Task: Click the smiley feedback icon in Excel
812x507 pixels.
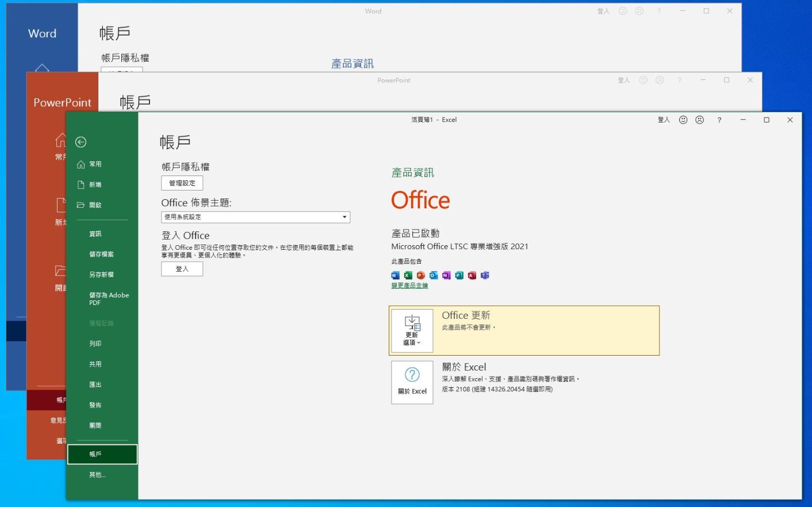Action: (x=683, y=120)
